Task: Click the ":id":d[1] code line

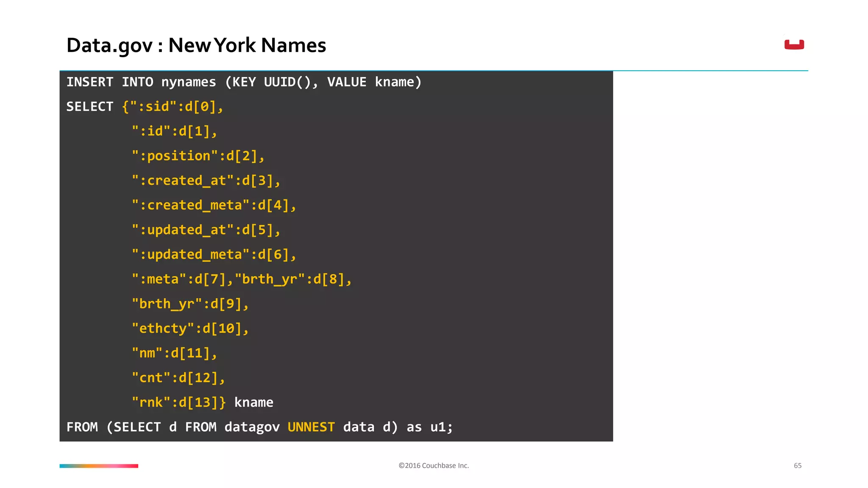Action: (174, 131)
